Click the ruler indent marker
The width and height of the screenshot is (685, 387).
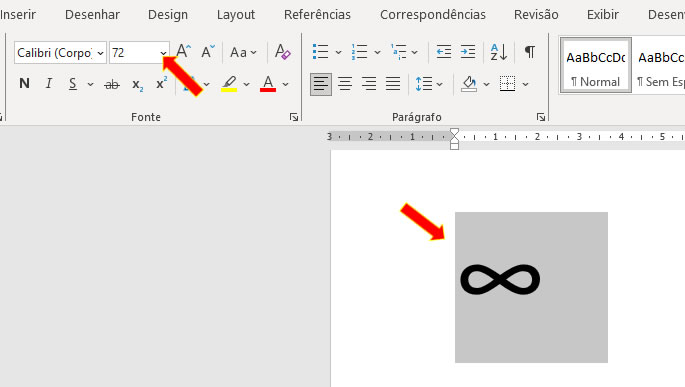[454, 139]
